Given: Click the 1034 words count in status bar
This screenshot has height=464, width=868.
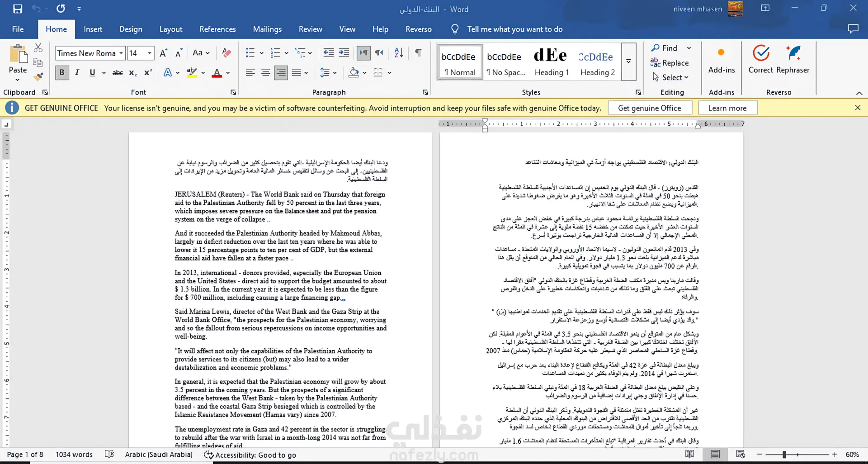Looking at the screenshot, I should pos(74,455).
